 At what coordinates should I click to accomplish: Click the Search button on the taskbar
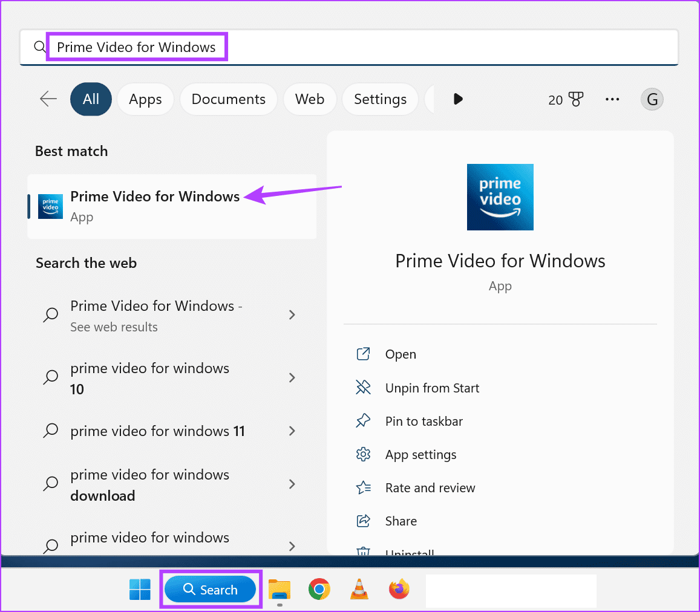pos(211,589)
